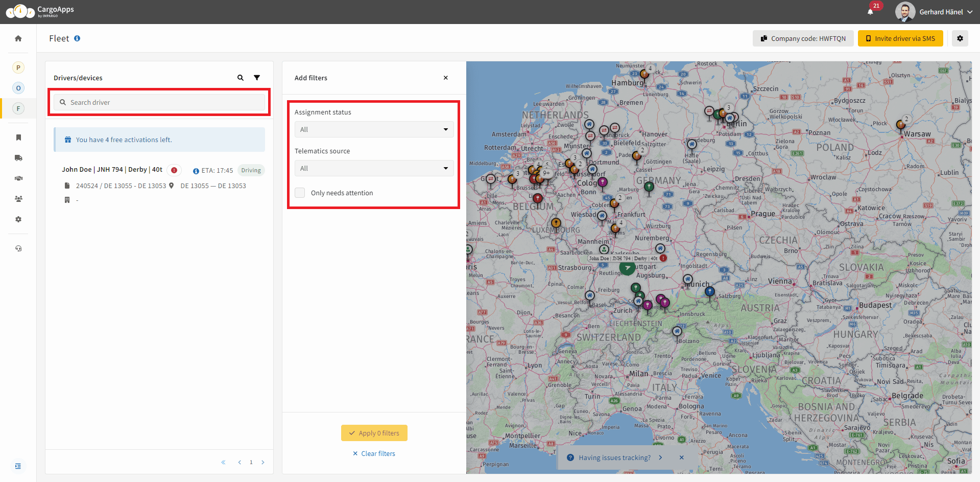Image resolution: width=980 pixels, height=482 pixels.
Task: Go to the next page of drivers
Action: coord(263,462)
